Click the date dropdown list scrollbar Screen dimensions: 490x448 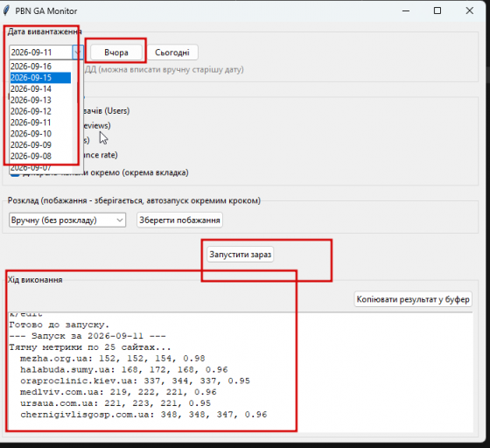[78, 117]
